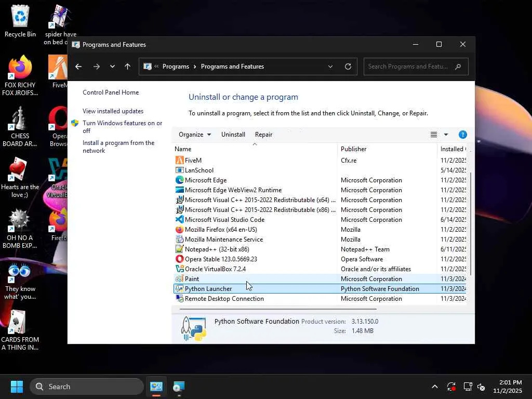Select the Opera Stable icon in list

[179, 259]
